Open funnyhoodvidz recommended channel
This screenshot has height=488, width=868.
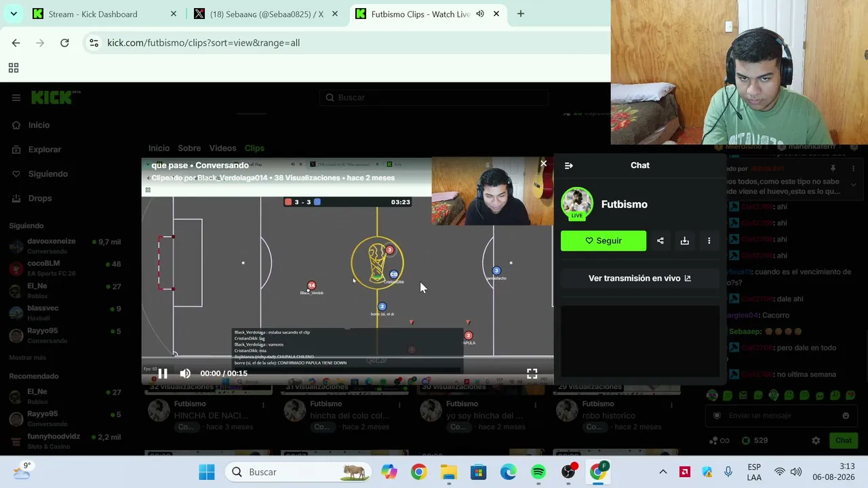click(x=65, y=441)
